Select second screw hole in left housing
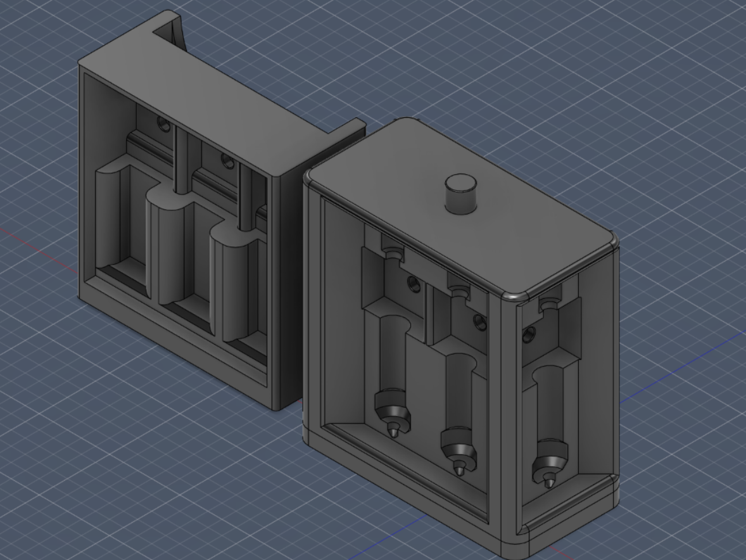This screenshot has height=560, width=746. tap(227, 162)
